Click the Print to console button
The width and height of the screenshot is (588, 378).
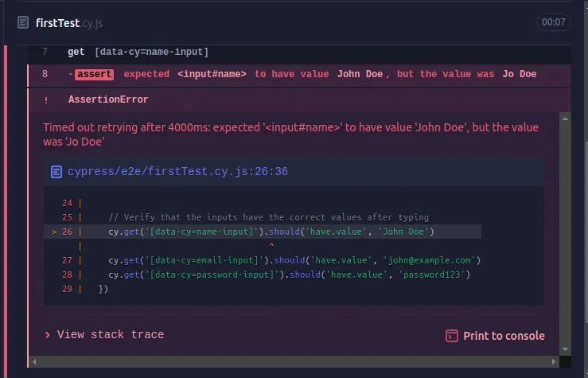pyautogui.click(x=495, y=336)
